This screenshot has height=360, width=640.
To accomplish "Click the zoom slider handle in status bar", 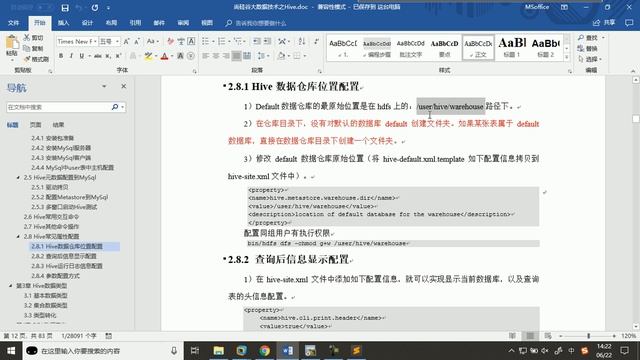I will pos(588,336).
